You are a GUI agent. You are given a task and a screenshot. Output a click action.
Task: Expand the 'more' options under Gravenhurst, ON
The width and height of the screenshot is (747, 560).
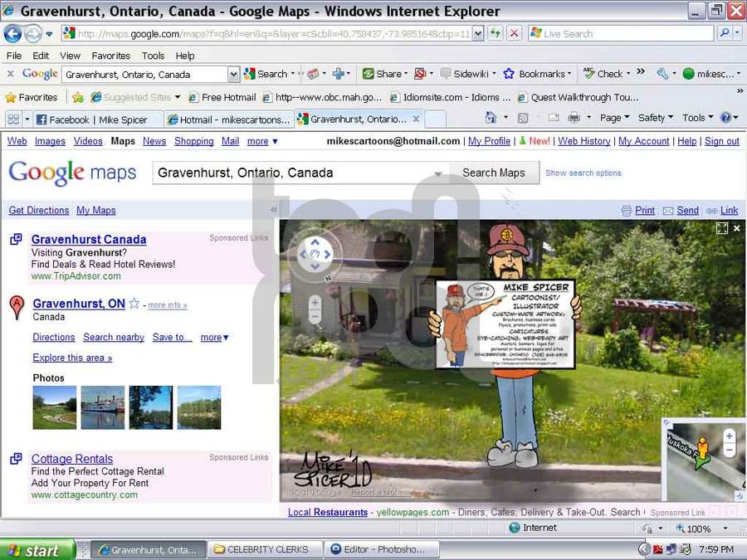(214, 337)
